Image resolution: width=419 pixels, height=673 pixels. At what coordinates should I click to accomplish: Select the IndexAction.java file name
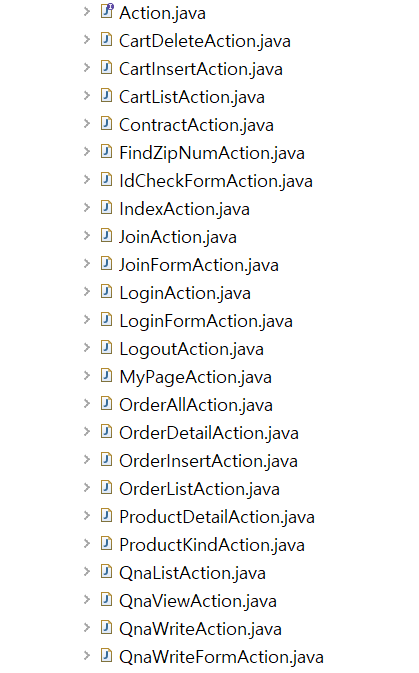[x=185, y=209]
